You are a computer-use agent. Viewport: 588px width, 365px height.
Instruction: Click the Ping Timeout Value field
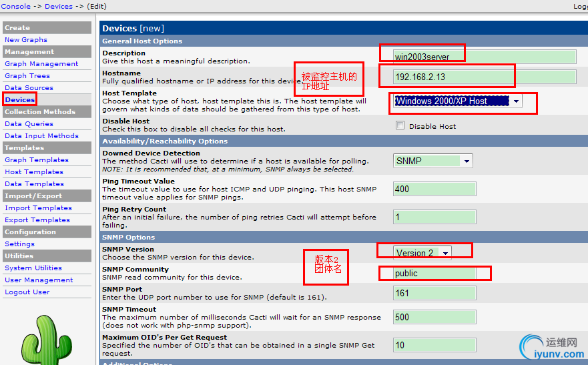pyautogui.click(x=434, y=189)
